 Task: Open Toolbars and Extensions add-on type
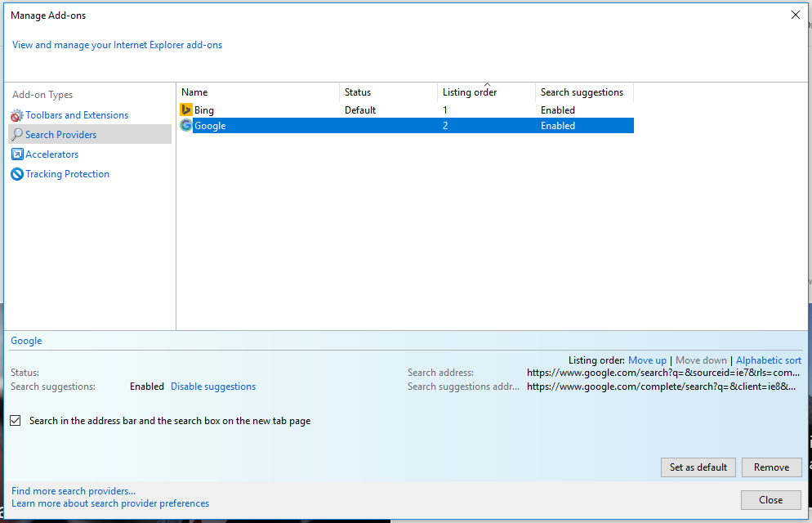point(77,115)
